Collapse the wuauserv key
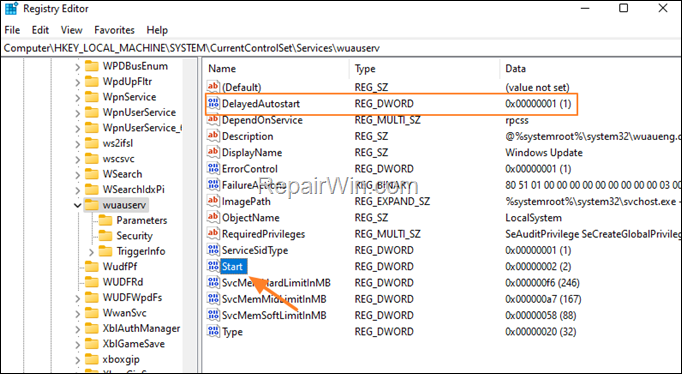 pos(77,205)
